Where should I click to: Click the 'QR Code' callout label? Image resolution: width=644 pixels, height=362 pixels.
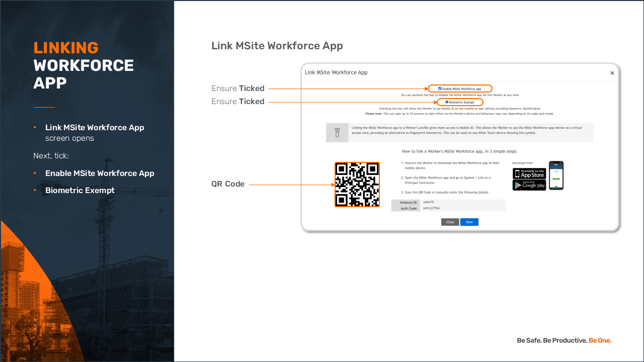pyautogui.click(x=228, y=184)
